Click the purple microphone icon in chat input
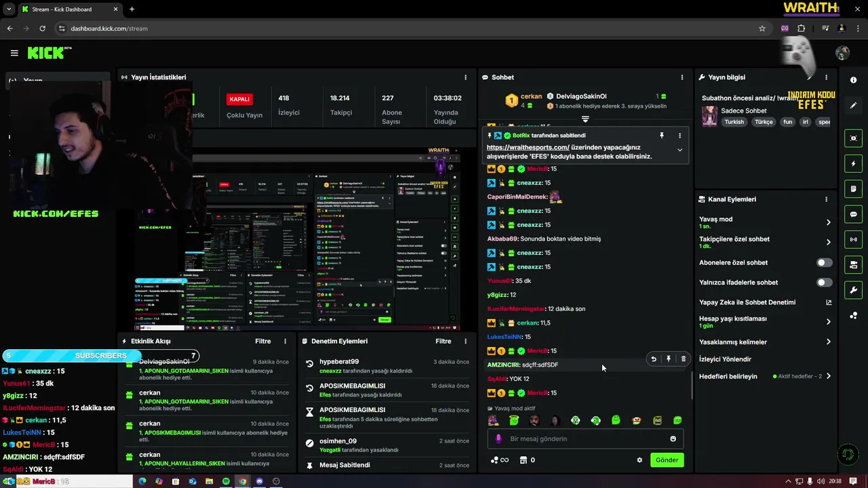This screenshot has width=868, height=488. (498, 439)
